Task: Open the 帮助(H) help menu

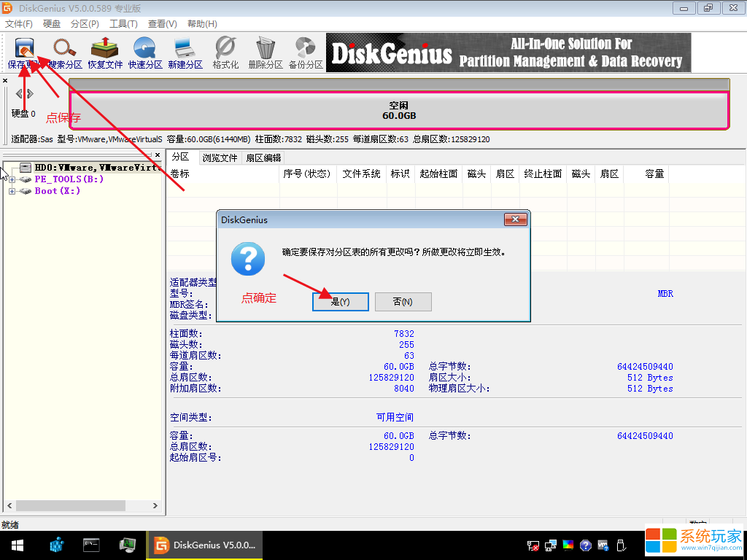Action: tap(202, 24)
